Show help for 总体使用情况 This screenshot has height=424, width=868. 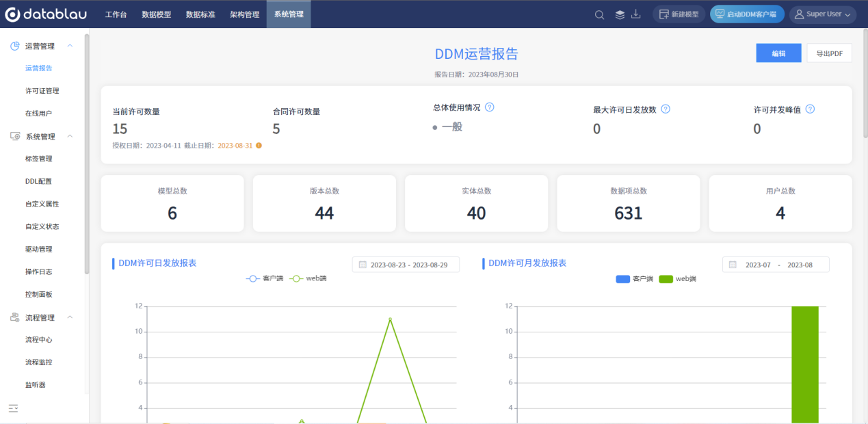(490, 107)
